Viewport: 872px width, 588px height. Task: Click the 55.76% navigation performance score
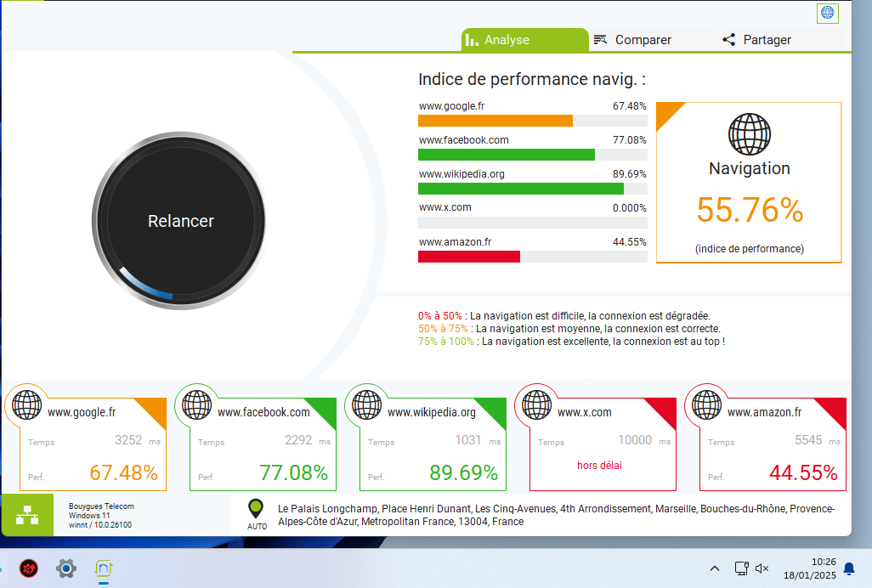(749, 210)
